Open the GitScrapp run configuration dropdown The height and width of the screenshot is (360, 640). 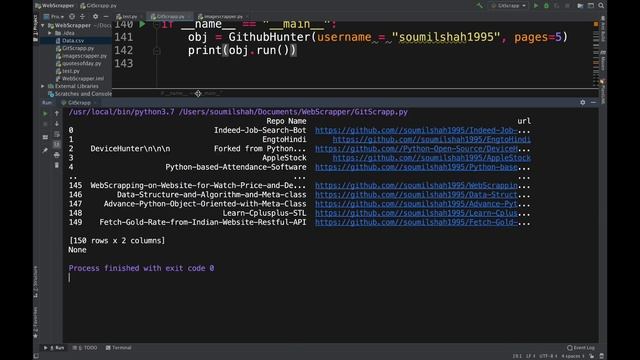coord(509,6)
